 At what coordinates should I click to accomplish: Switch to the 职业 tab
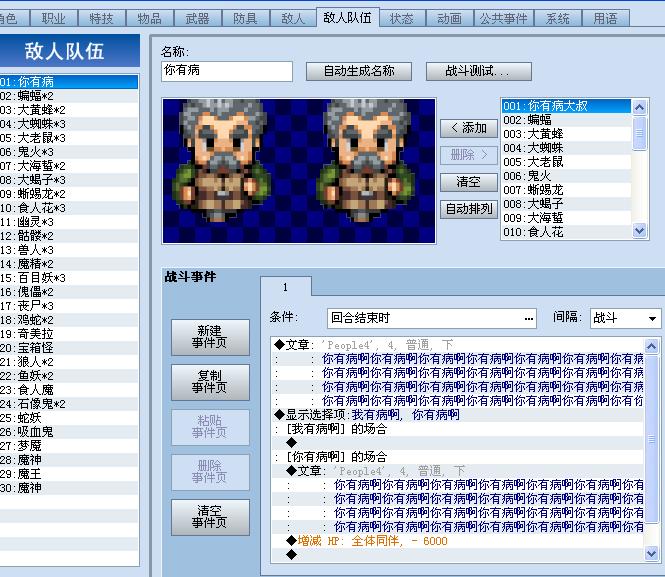pos(53,19)
